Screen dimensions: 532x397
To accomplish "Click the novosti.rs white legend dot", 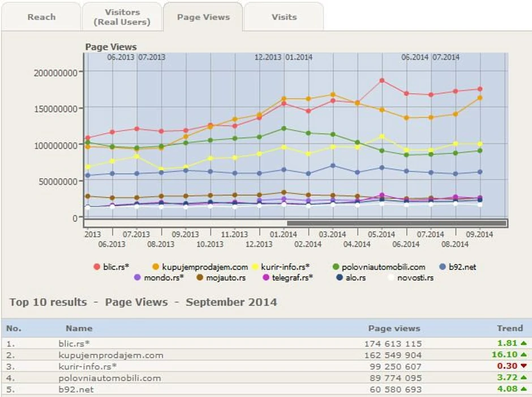I will coord(390,278).
